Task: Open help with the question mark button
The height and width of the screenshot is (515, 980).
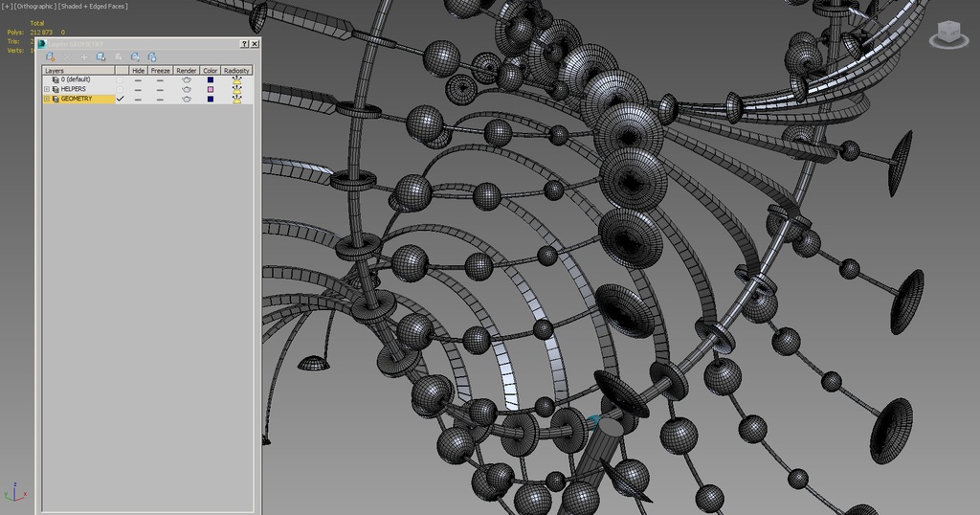Action: [x=244, y=44]
